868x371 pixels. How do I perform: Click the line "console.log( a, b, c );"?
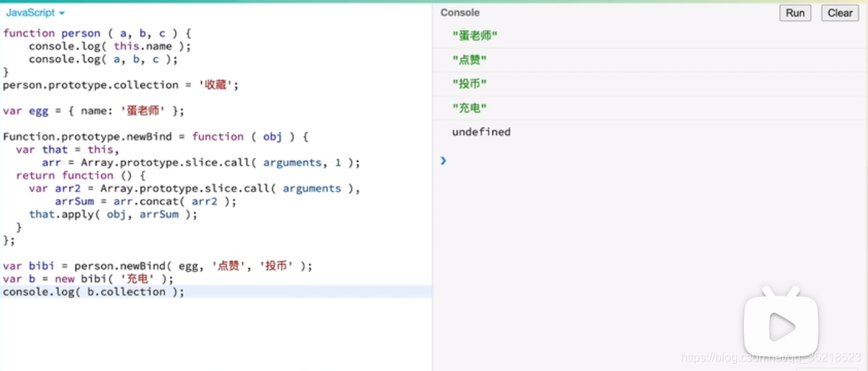click(104, 59)
